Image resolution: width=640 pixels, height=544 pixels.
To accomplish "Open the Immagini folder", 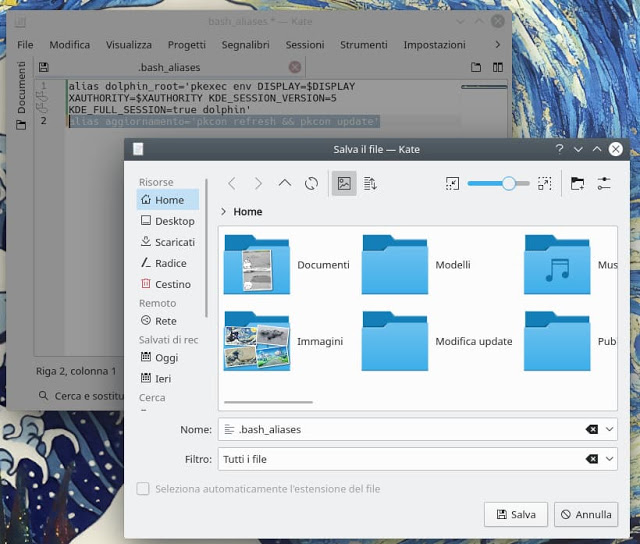I will pyautogui.click(x=283, y=341).
